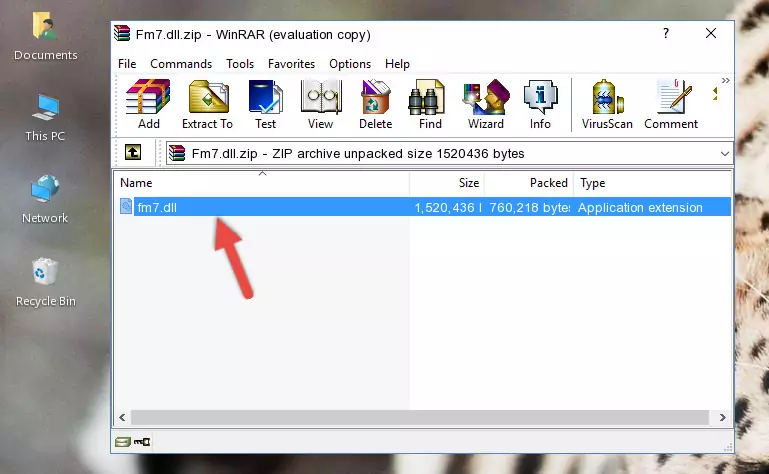The image size is (769, 474).
Task: Click the Application extension type cell
Action: tap(640, 208)
